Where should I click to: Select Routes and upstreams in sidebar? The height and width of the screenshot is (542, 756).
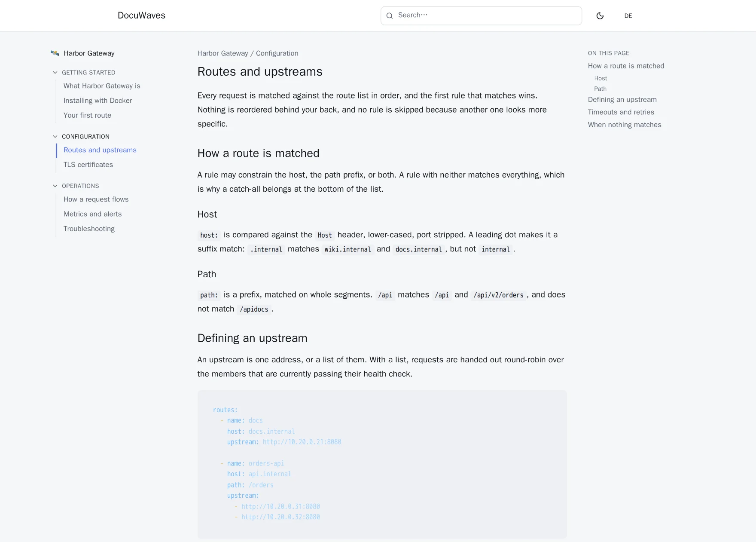click(100, 150)
